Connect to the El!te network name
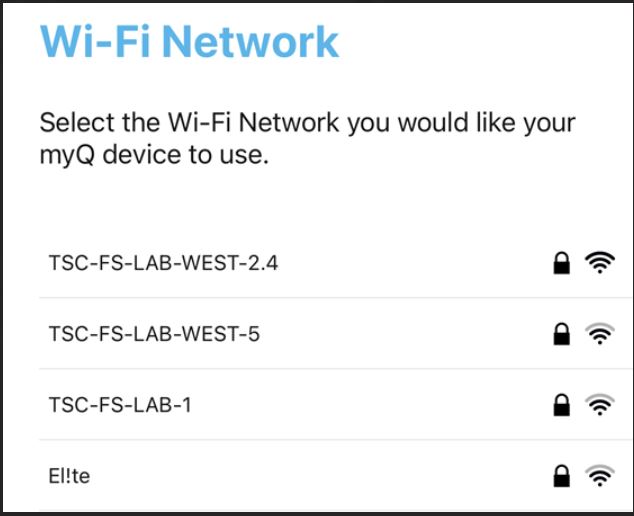This screenshot has height=516, width=634. (x=69, y=476)
